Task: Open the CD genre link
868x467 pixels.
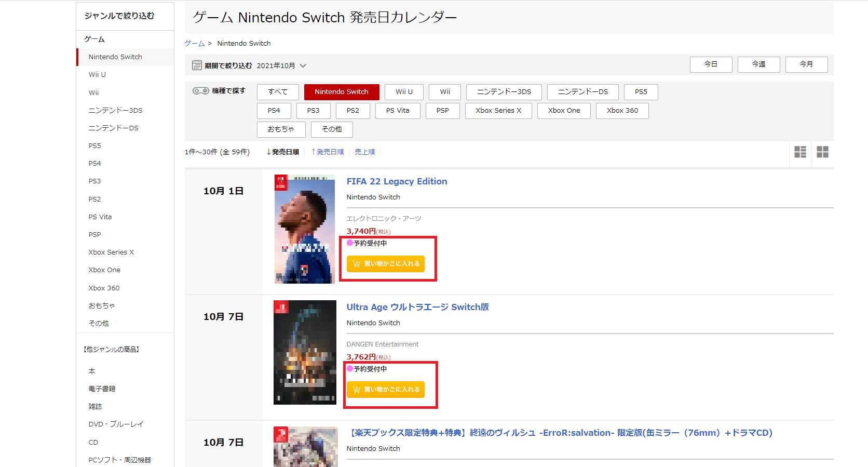Action: tap(93, 443)
